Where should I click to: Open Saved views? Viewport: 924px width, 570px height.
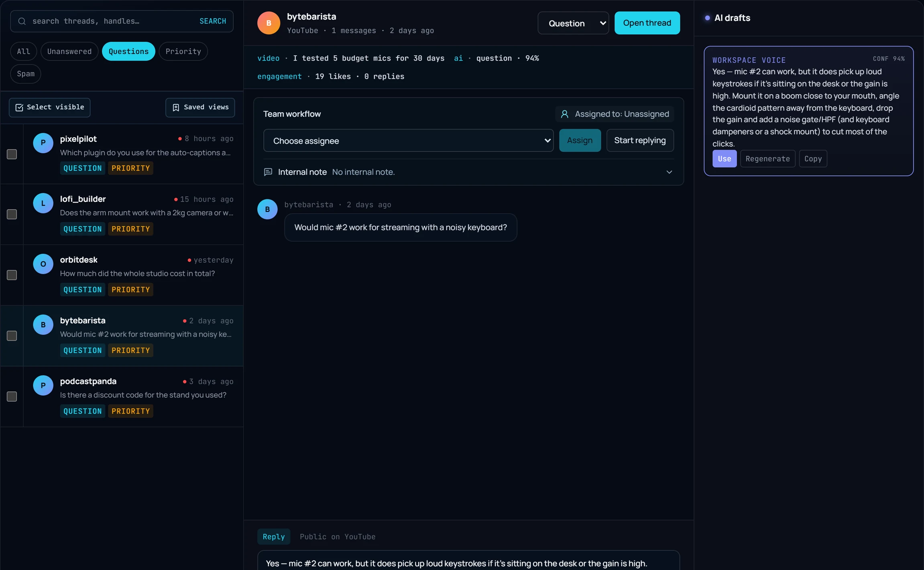click(200, 108)
